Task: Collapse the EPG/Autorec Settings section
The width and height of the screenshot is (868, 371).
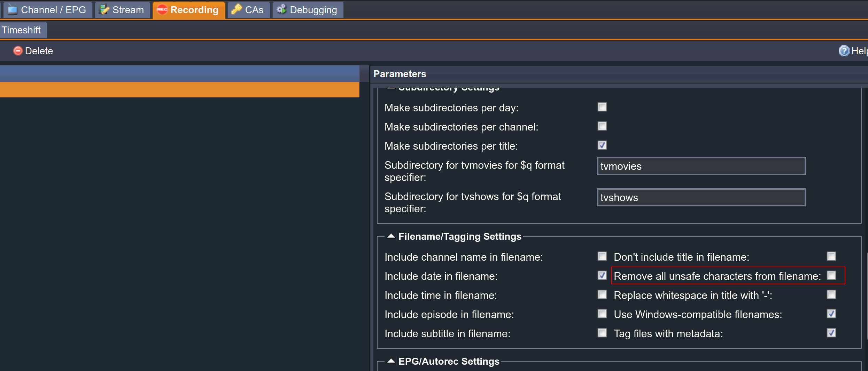Action: (391, 361)
